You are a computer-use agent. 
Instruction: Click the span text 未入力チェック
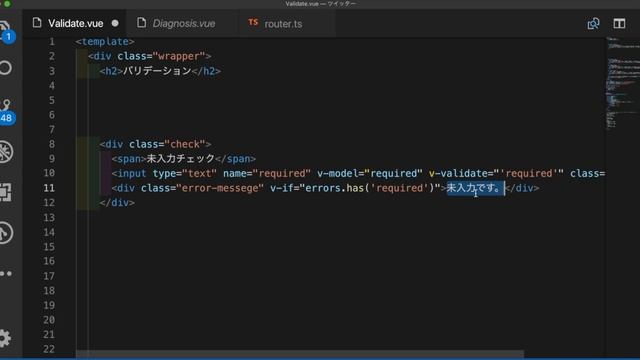point(180,158)
